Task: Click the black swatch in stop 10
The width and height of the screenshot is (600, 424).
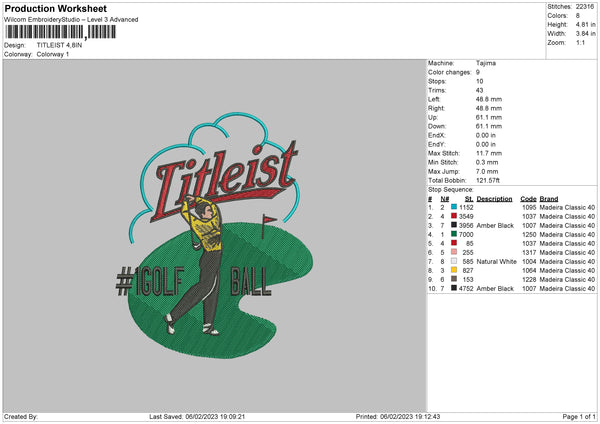Action: [454, 288]
